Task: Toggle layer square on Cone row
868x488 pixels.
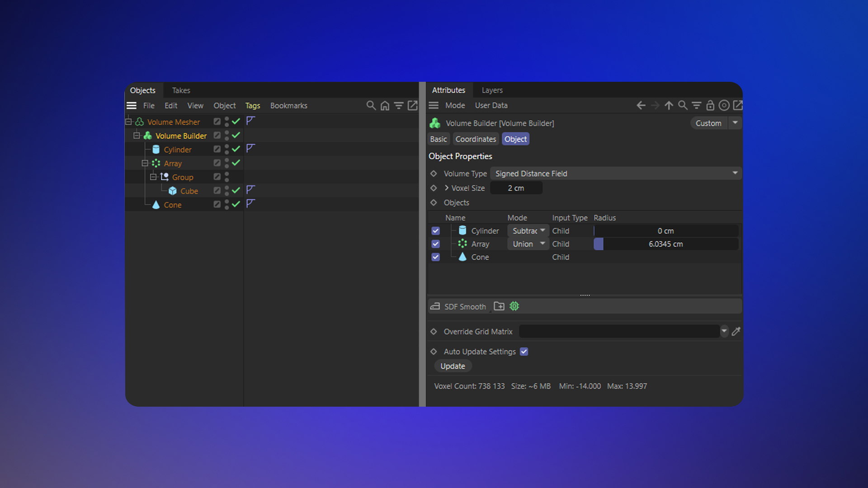Action: 217,204
